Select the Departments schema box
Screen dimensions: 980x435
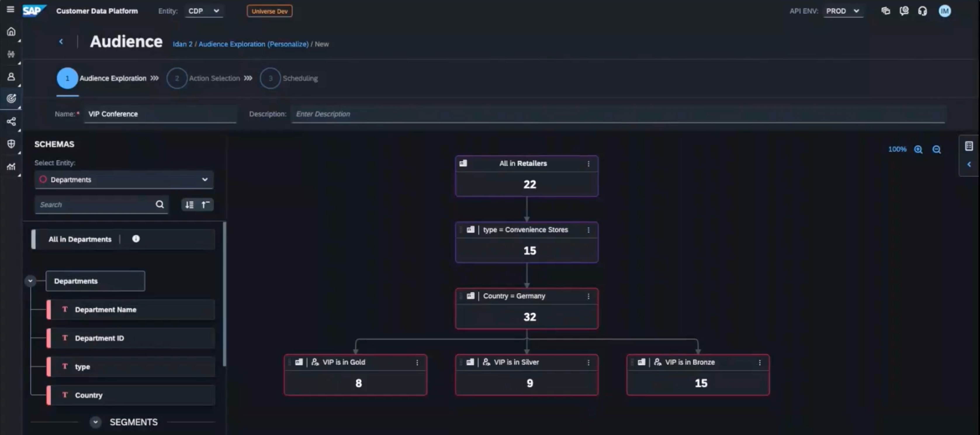[x=95, y=281]
